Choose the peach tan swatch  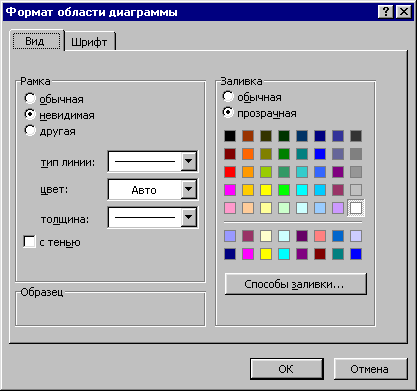click(x=248, y=208)
